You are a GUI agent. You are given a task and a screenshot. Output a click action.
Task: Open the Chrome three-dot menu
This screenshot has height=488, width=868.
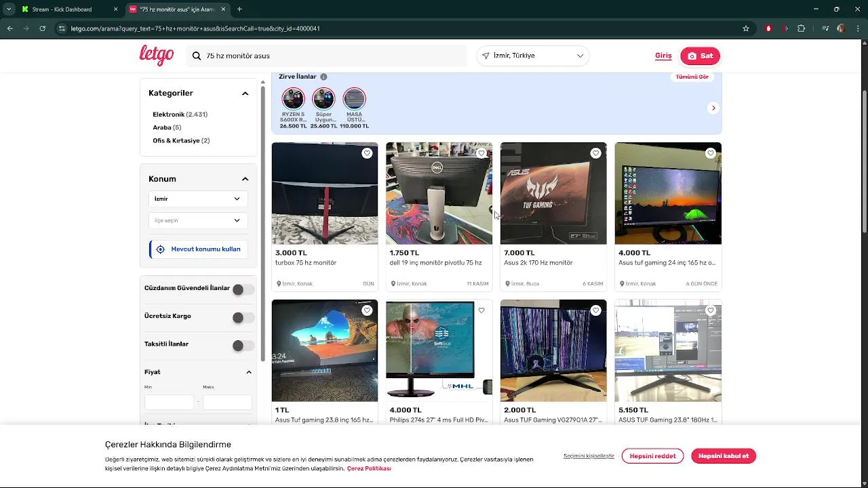857,28
